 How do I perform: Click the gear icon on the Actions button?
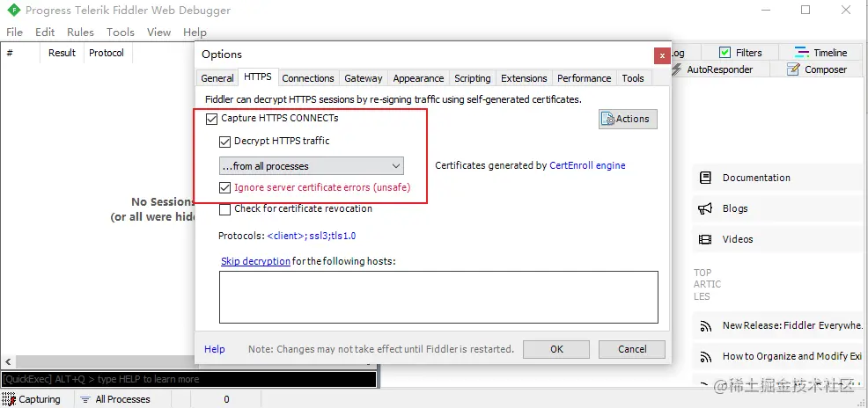(x=608, y=119)
